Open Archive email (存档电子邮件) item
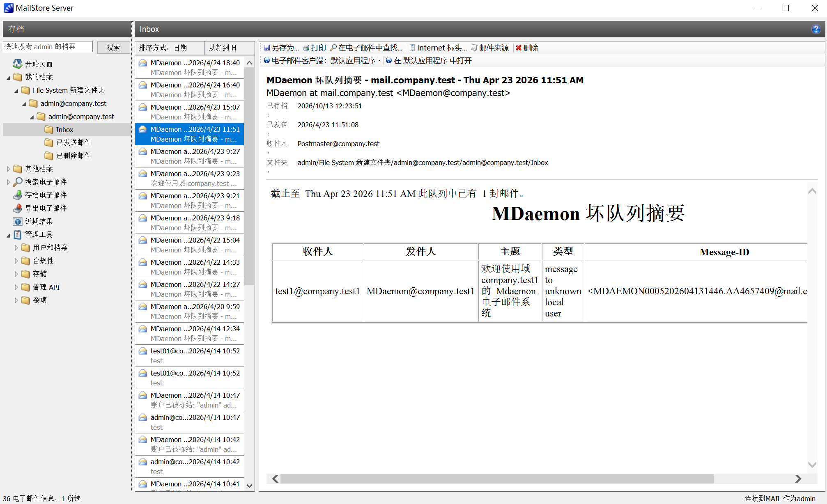The width and height of the screenshot is (827, 504). tap(40, 195)
